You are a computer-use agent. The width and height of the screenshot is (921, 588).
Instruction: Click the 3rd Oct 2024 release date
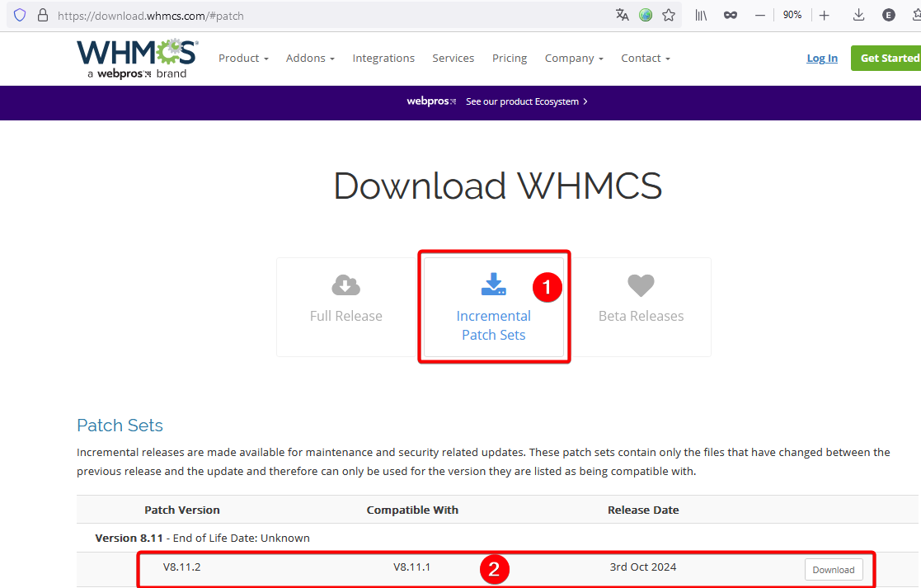(643, 567)
